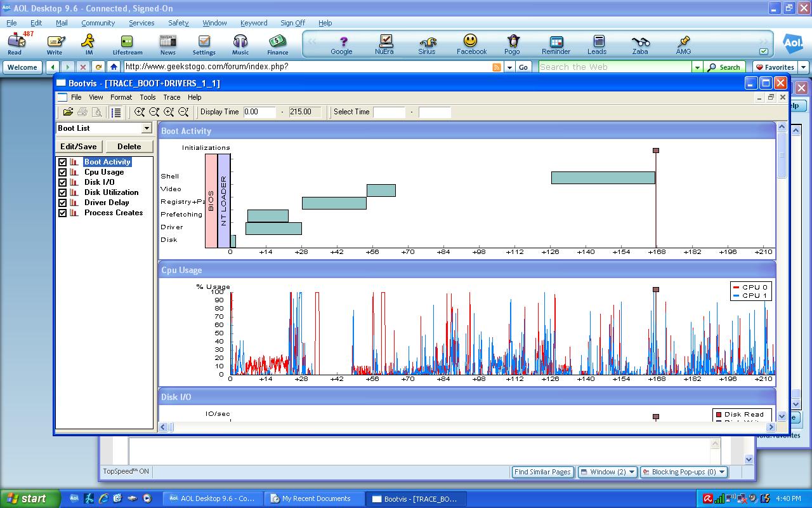Click the Welcome button

pos(22,67)
